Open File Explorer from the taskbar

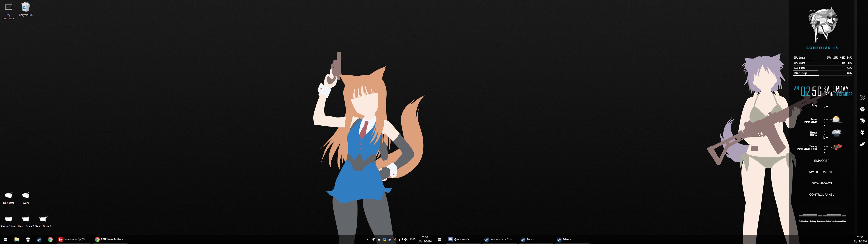click(x=17, y=240)
